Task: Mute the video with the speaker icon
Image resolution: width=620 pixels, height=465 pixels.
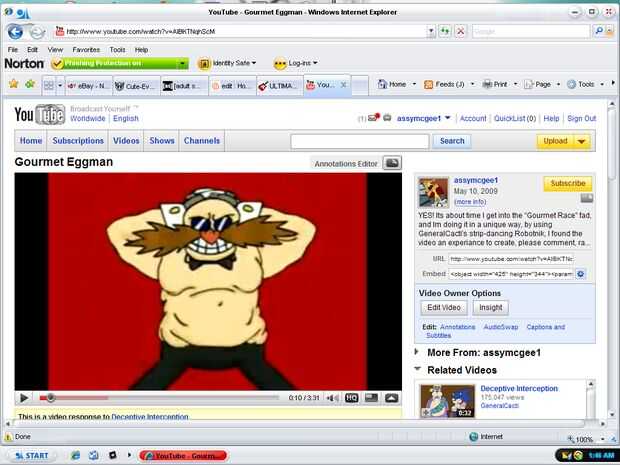Action: click(332, 398)
